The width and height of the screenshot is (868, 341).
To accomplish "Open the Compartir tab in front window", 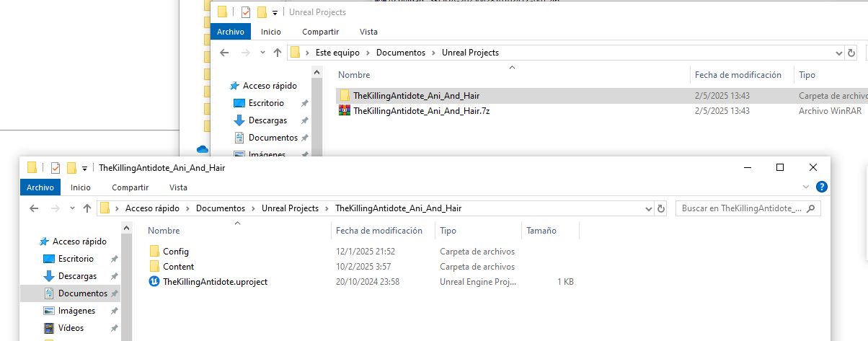I will coord(130,187).
